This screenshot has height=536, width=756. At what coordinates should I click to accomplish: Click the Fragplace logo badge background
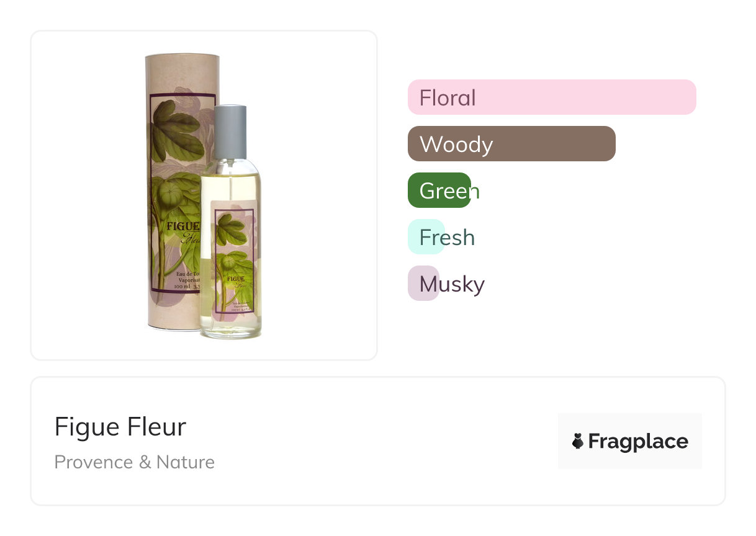[x=630, y=441]
